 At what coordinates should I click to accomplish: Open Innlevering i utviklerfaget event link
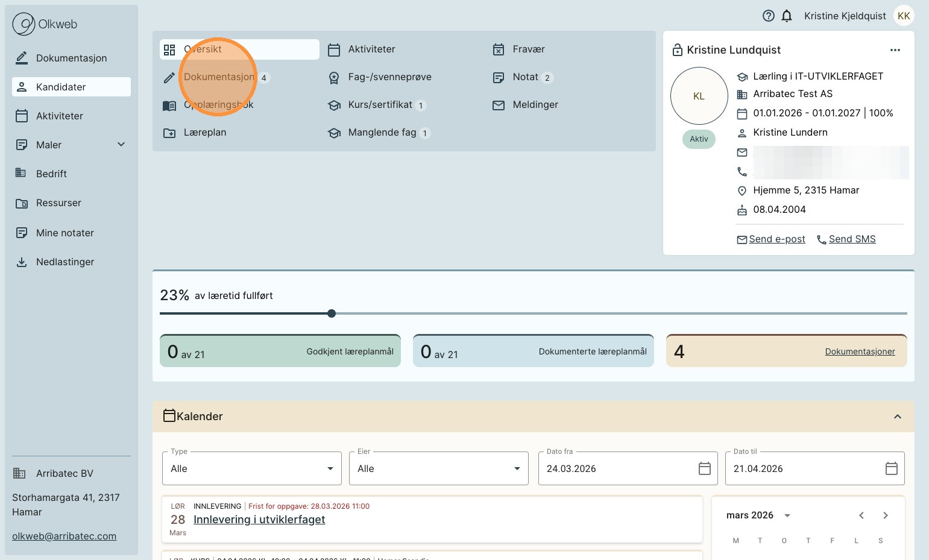259,520
